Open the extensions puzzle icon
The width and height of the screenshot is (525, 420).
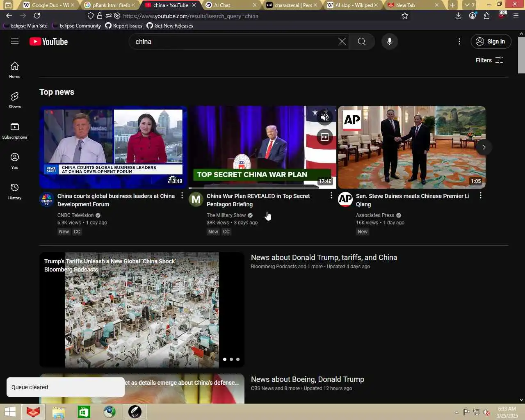(486, 16)
